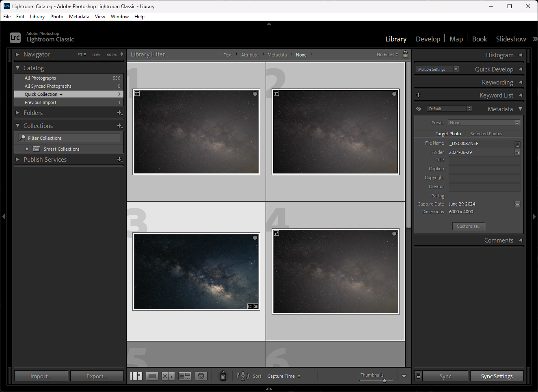Click the Capture Date arrow icon
538x392 pixels.
tap(517, 204)
